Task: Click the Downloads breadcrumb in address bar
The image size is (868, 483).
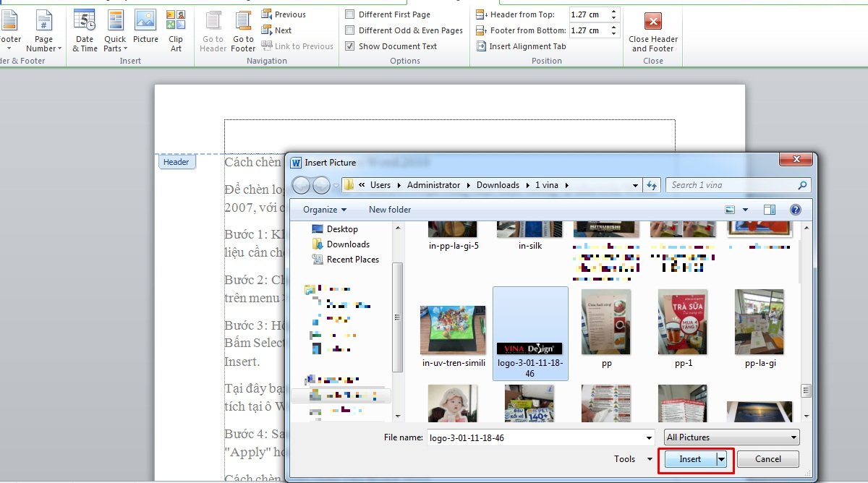Action: (498, 185)
